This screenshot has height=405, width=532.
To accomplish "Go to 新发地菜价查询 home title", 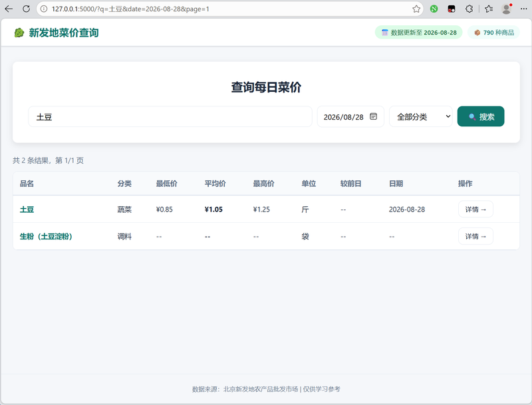I will pyautogui.click(x=64, y=33).
